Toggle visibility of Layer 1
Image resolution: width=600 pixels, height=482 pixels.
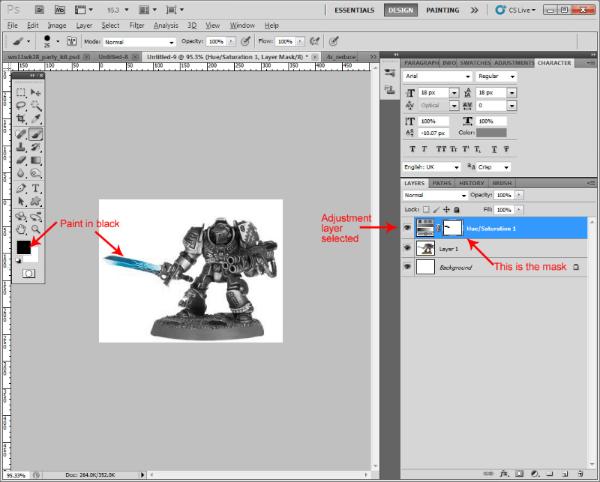(407, 247)
